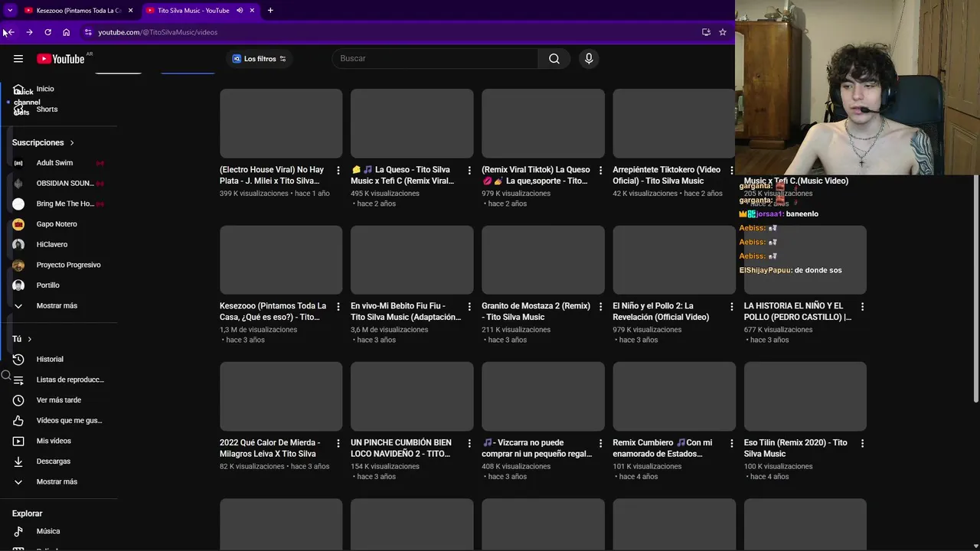Open a new browser tab with the plus icon

point(270,10)
